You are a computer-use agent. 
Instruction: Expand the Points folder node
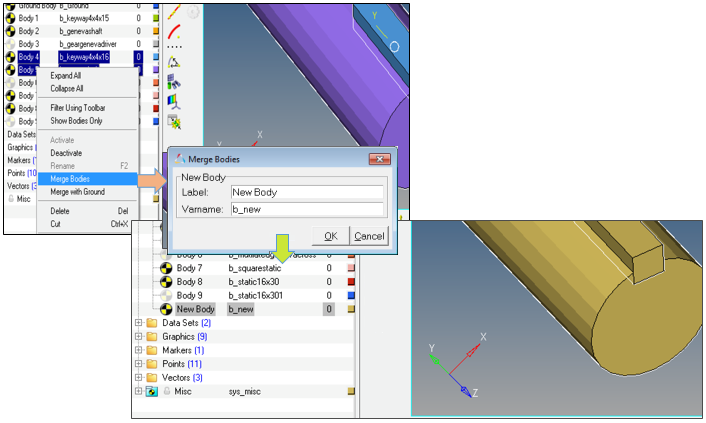(x=139, y=364)
